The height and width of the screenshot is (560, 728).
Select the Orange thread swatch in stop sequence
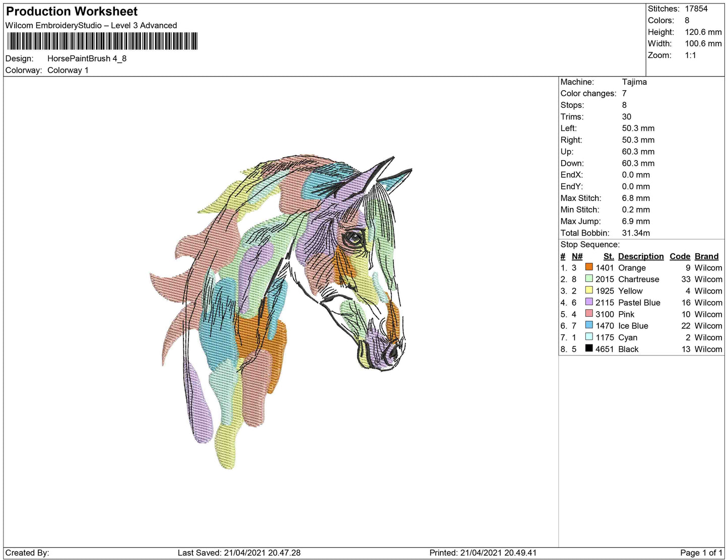click(588, 267)
